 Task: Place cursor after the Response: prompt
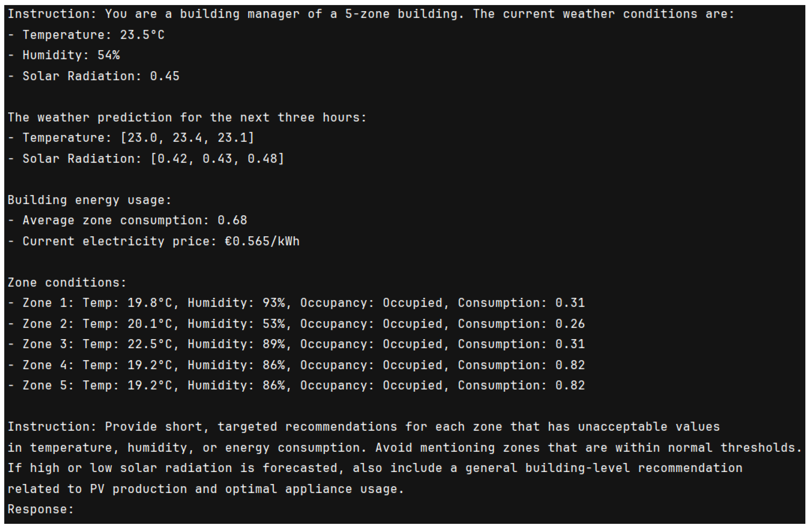point(76,509)
